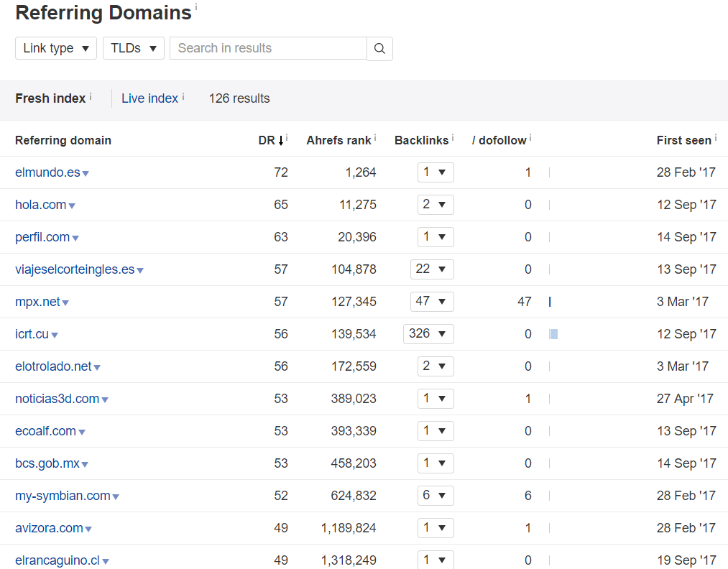
Task: Show info icon for Backlinks column
Action: (x=453, y=138)
